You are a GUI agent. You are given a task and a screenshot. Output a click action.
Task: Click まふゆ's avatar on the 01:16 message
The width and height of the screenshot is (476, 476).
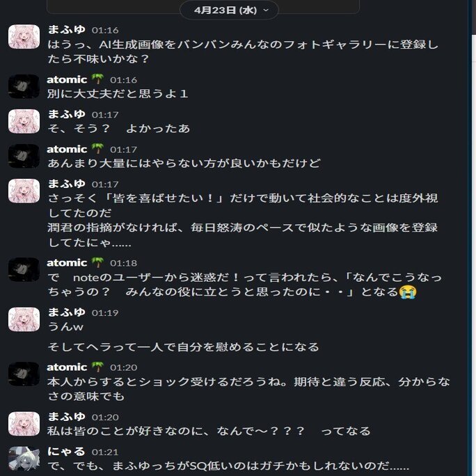pyautogui.click(x=24, y=37)
